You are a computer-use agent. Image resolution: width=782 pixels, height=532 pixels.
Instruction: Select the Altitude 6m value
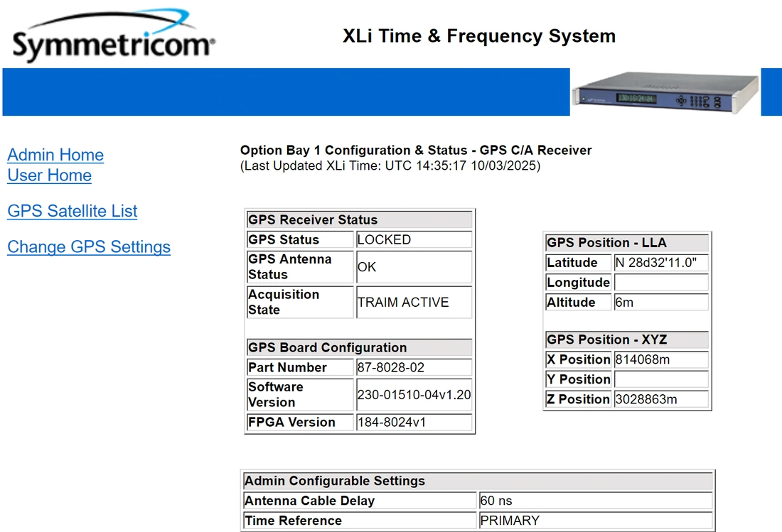point(661,303)
